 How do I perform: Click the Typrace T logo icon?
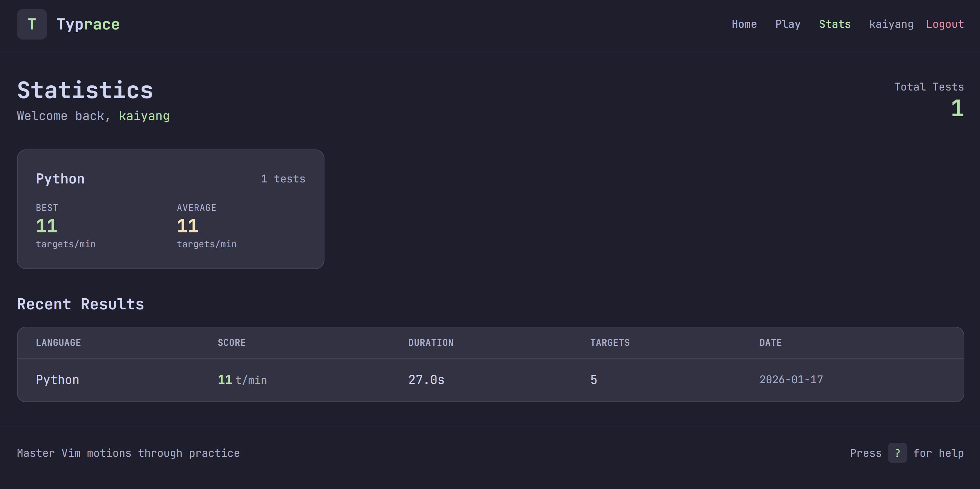click(x=32, y=24)
